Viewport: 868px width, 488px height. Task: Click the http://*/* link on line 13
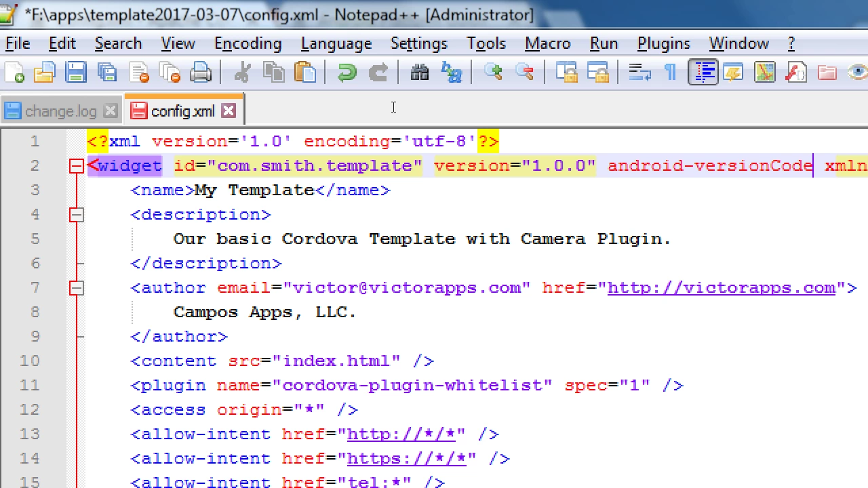click(x=401, y=434)
